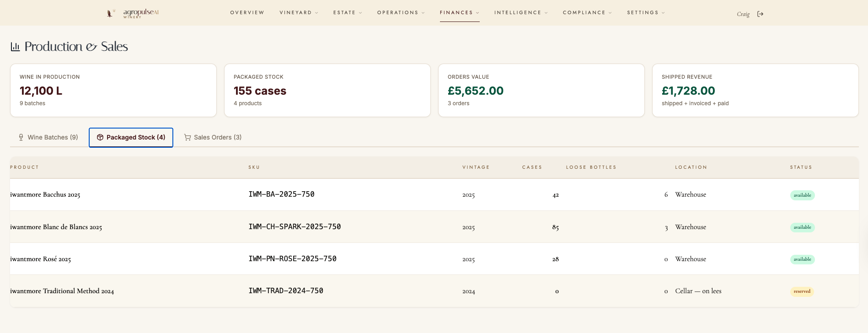Image resolution: width=868 pixels, height=333 pixels.
Task: Select the Packaged Stock (4) tab
Action: point(131,137)
